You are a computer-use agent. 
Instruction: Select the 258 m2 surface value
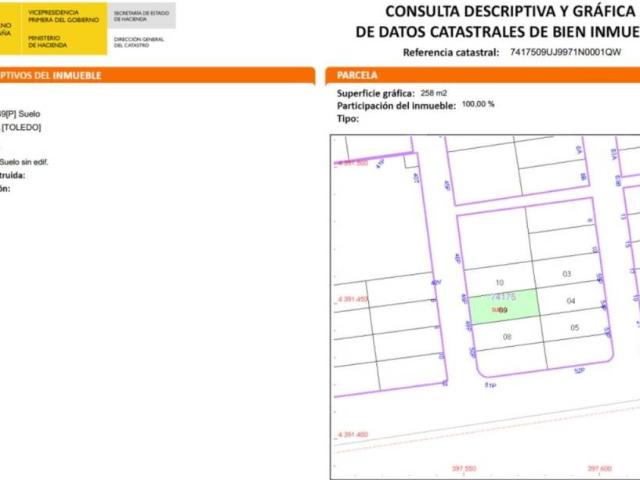(433, 93)
